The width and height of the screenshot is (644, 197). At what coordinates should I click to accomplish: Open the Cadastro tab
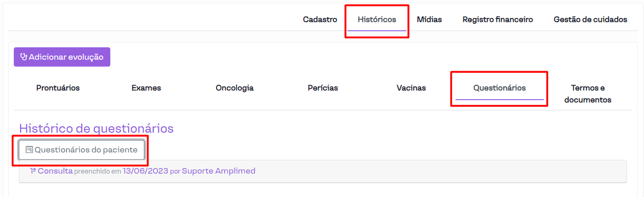point(320,20)
